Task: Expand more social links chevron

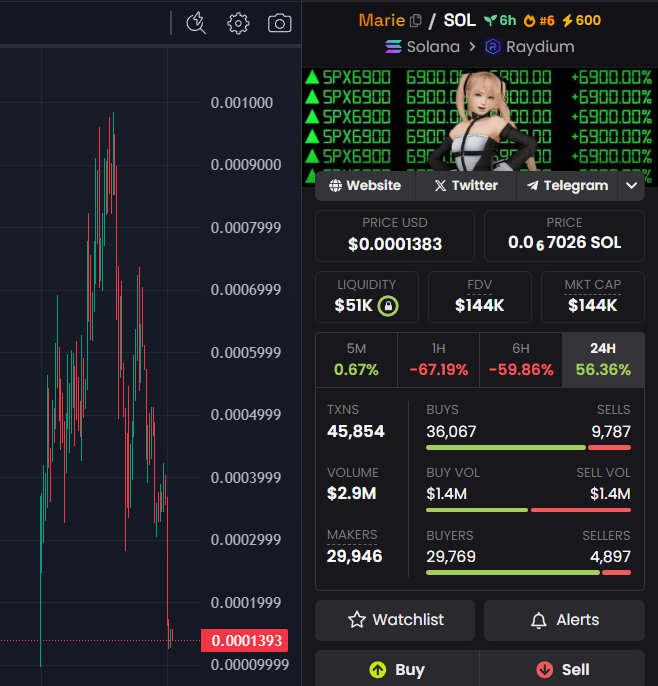Action: pos(631,186)
